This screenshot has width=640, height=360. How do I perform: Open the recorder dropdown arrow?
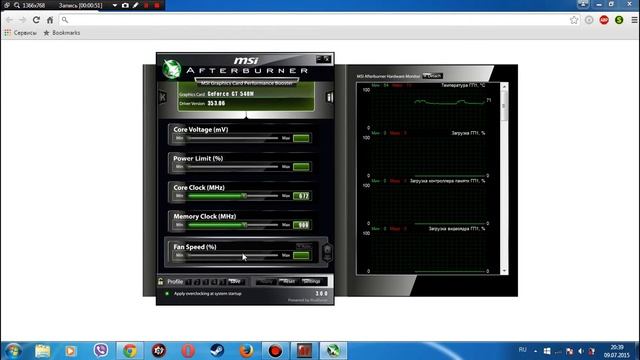point(115,5)
